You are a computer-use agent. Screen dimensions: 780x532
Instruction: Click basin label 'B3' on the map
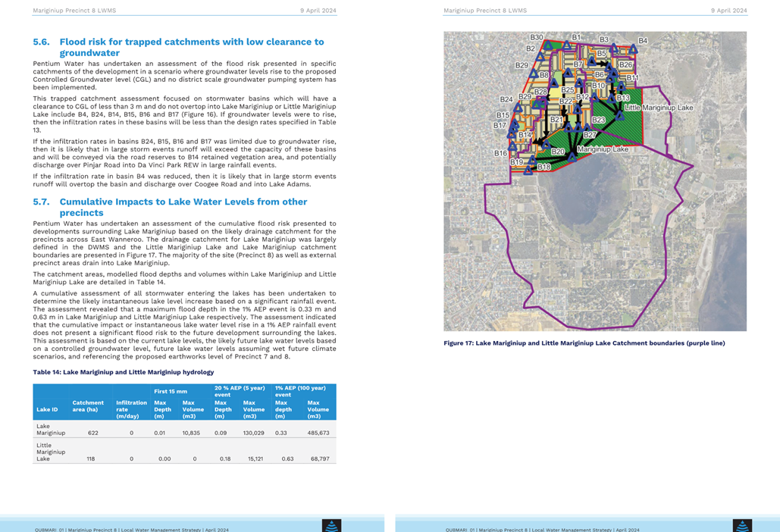604,39
